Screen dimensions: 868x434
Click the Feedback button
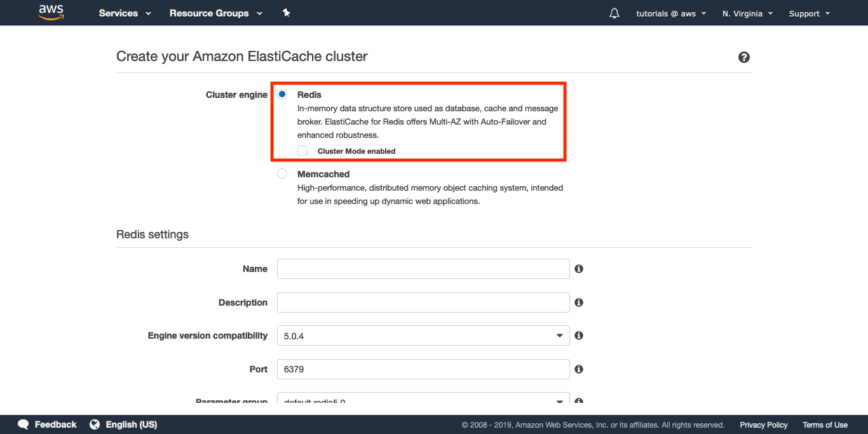point(47,424)
